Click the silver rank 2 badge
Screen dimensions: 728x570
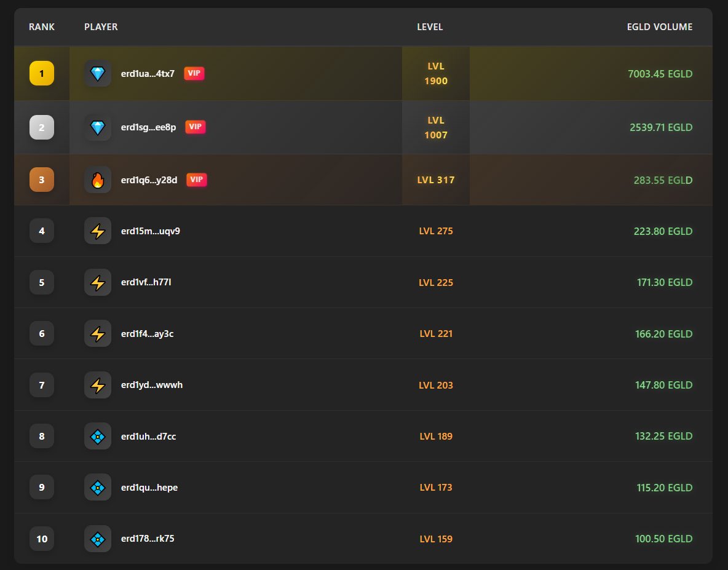pos(42,127)
